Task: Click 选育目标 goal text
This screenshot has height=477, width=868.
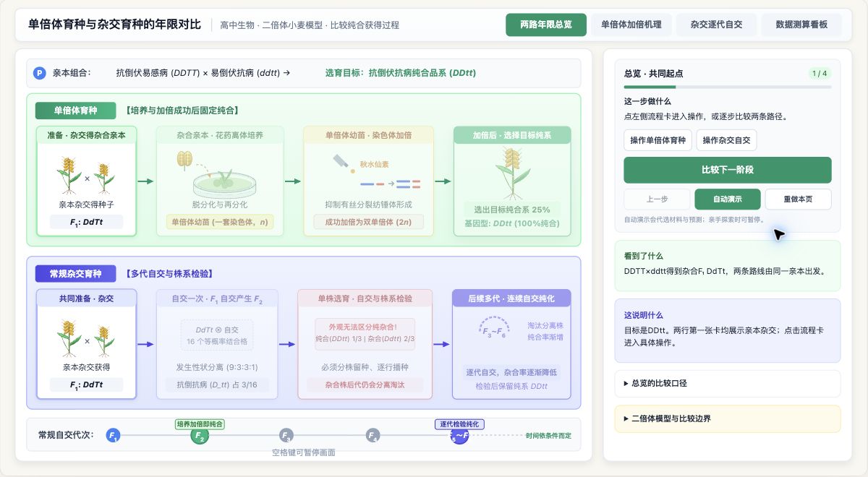Action: [x=401, y=73]
